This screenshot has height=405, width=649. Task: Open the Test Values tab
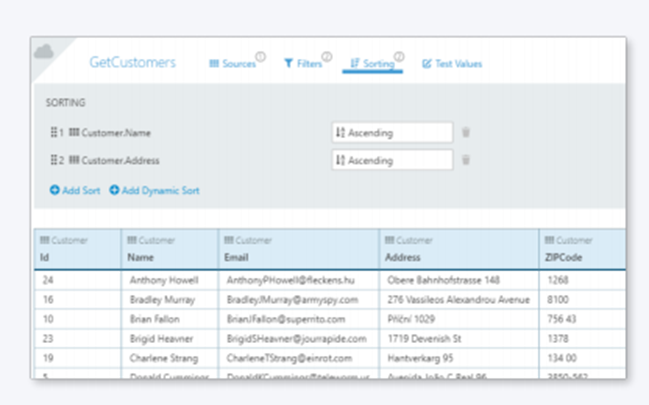(452, 63)
